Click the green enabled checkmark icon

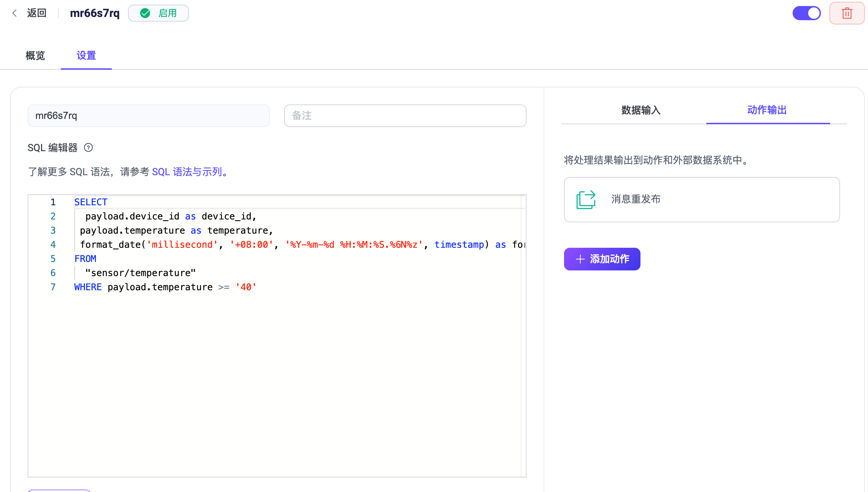[x=145, y=13]
